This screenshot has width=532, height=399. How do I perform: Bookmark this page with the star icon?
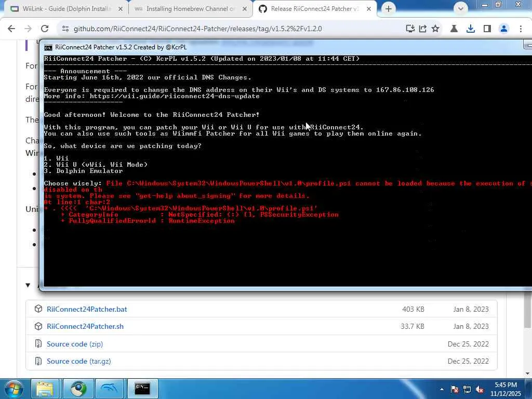tap(435, 29)
